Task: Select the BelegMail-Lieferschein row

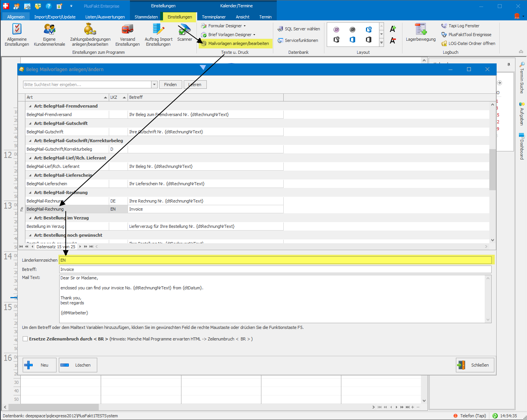Action: tap(154, 184)
